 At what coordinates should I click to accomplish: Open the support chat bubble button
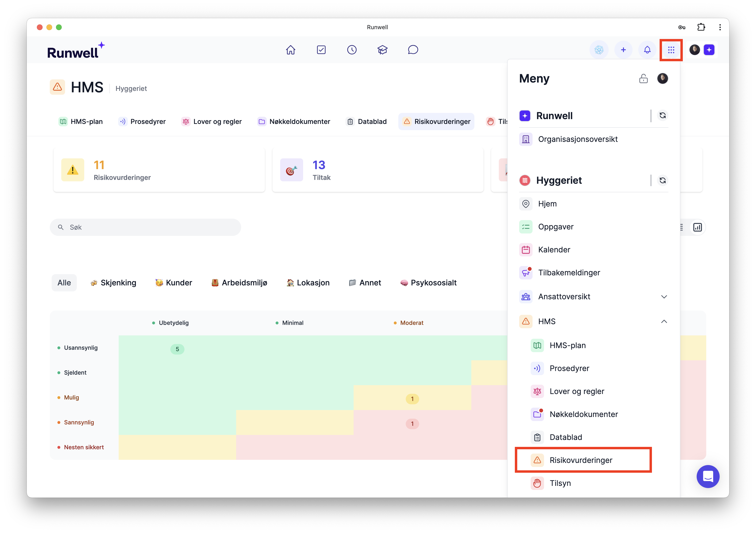tap(708, 476)
